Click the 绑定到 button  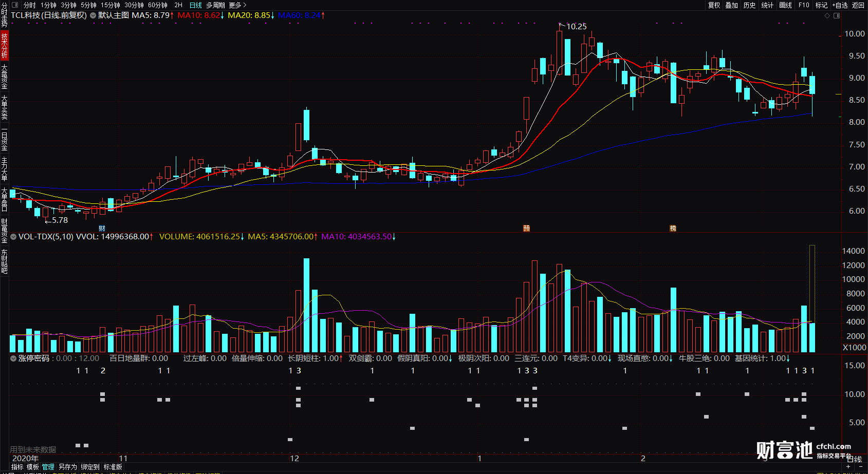[90, 467]
